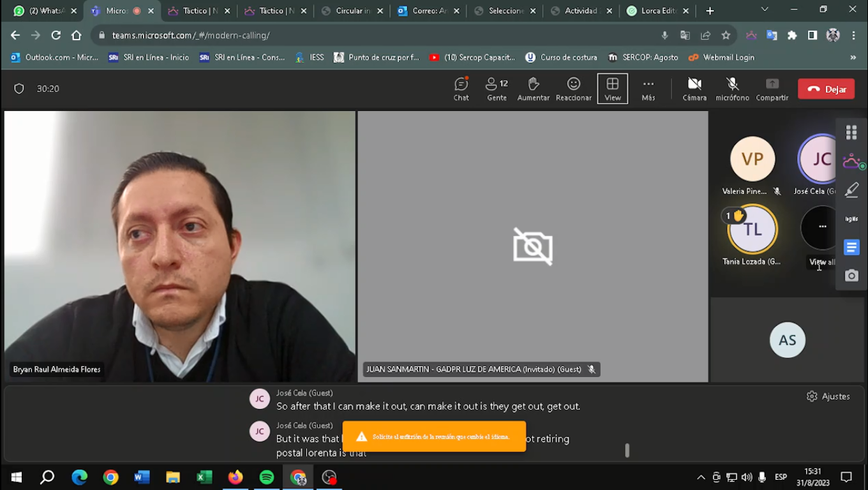The height and width of the screenshot is (490, 868).
Task: Unmute using the micrófono toggle
Action: pos(732,89)
